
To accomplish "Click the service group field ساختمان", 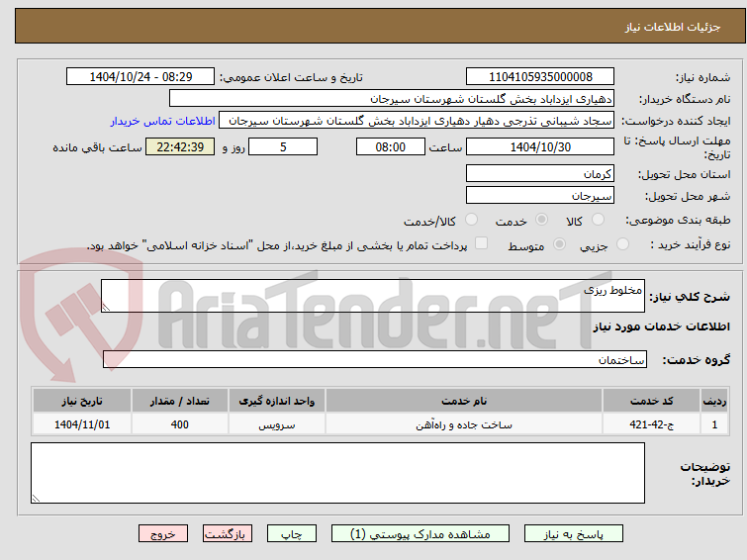I will [x=375, y=359].
